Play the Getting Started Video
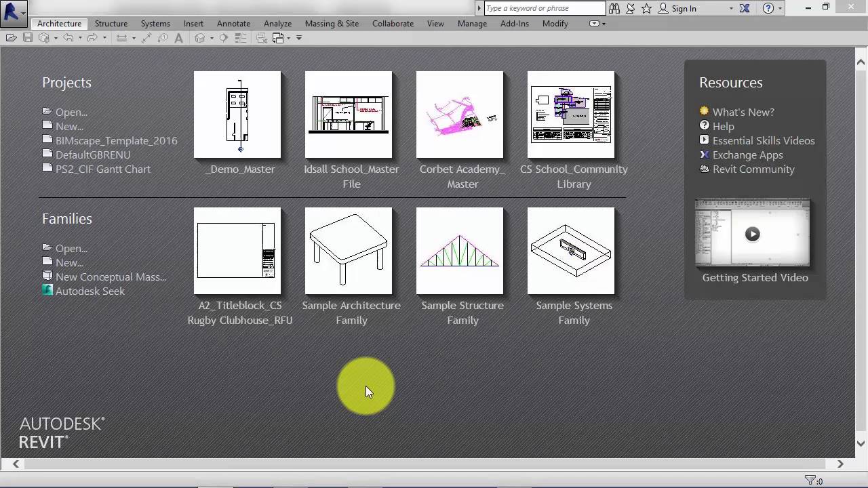 coord(752,234)
